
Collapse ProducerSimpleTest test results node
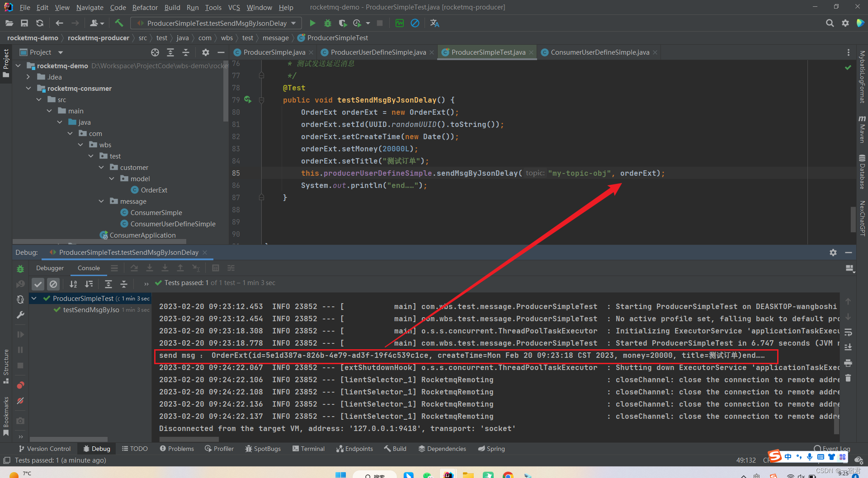34,298
